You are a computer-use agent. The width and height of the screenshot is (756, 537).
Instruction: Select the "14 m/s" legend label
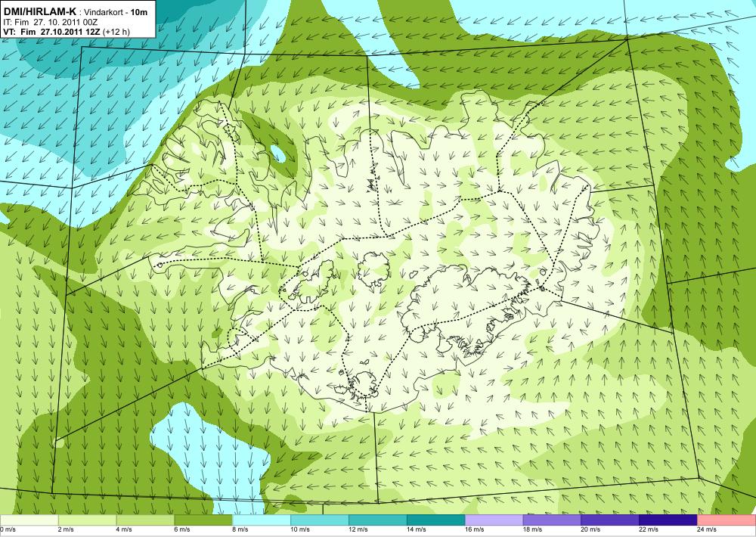click(417, 529)
